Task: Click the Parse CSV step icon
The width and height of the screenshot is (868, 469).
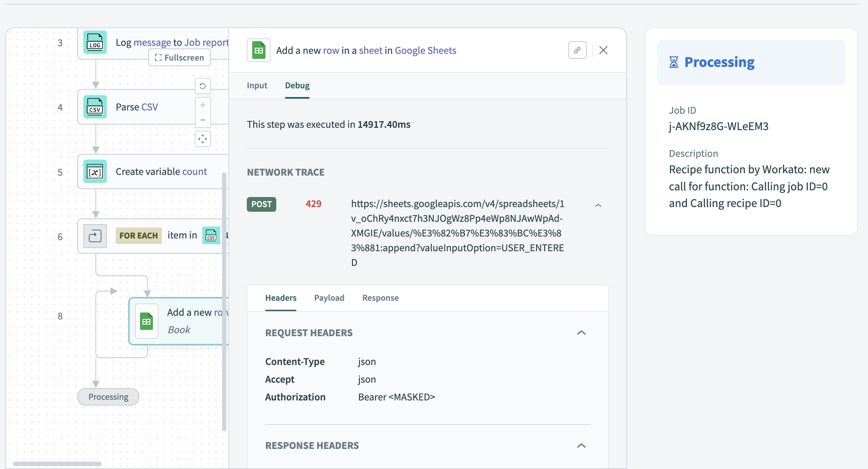Action: click(x=95, y=107)
